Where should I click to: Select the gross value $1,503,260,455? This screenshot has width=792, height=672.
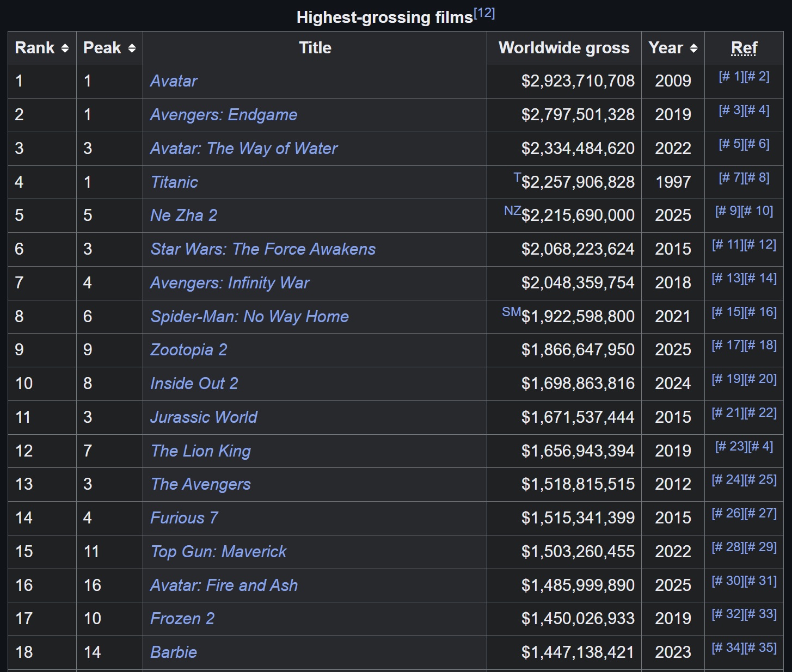pos(578,552)
